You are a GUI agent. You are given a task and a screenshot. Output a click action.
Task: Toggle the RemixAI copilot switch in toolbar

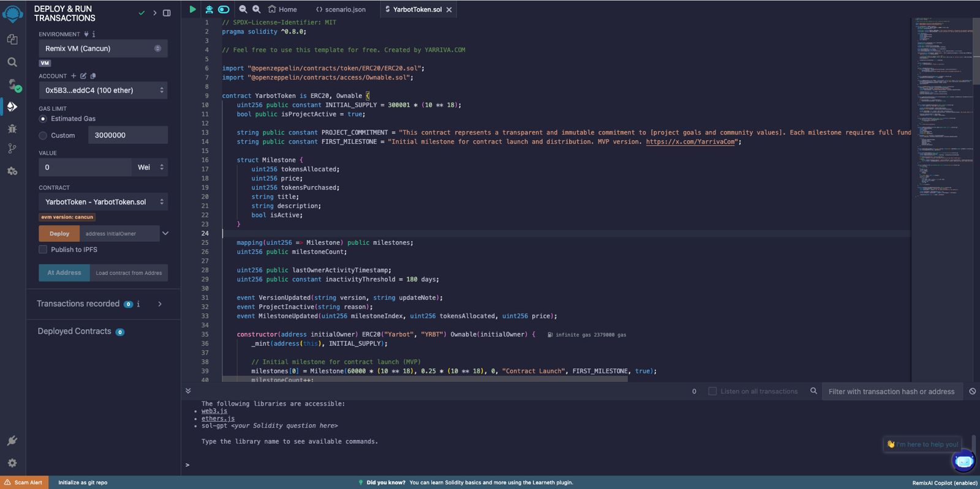(224, 9)
